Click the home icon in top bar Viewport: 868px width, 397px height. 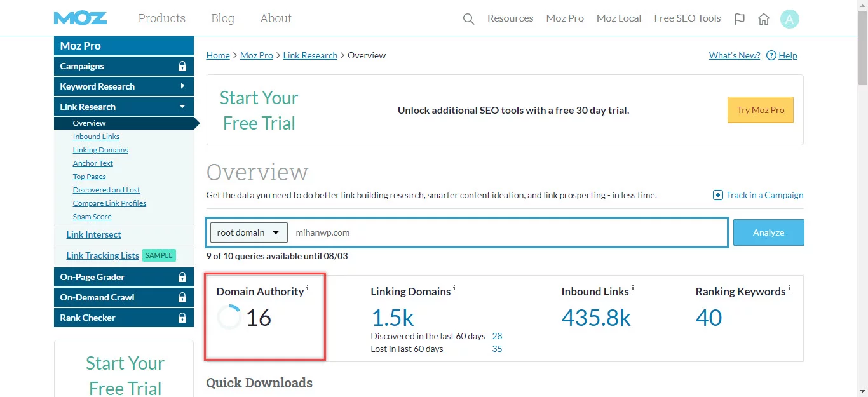click(x=763, y=18)
